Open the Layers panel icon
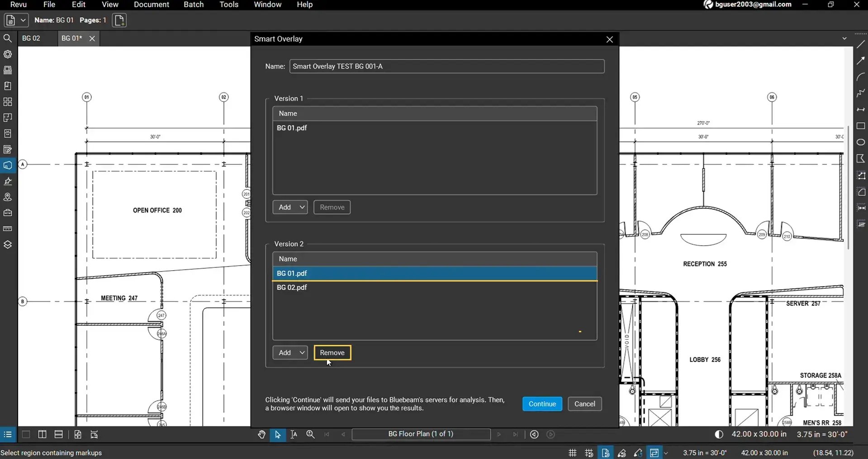Image resolution: width=868 pixels, height=459 pixels. point(8,244)
